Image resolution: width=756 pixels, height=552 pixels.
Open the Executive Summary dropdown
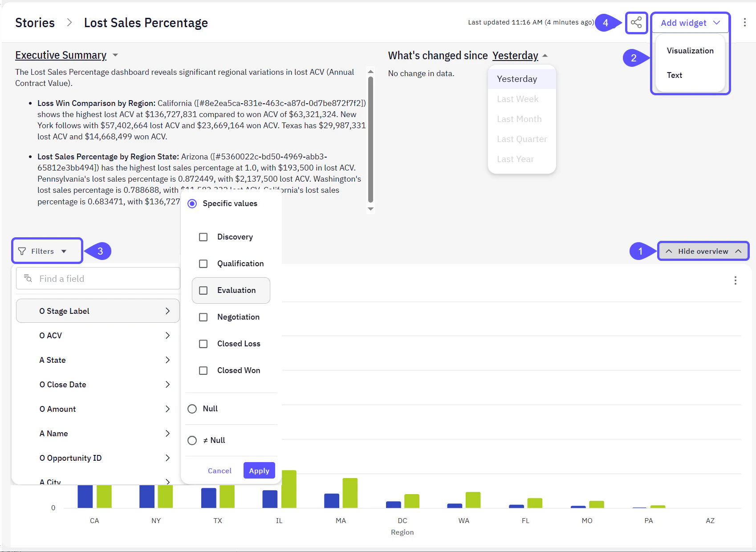pos(115,55)
